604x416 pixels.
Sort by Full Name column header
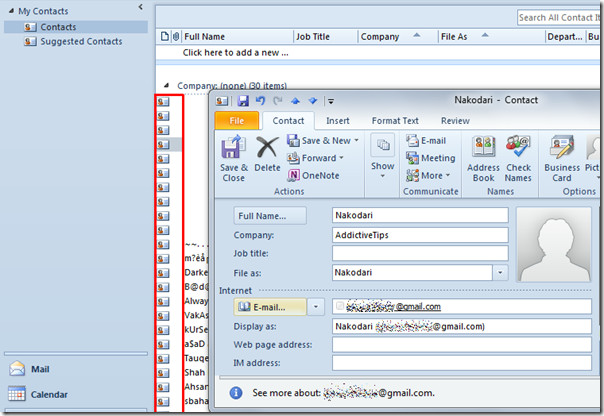(x=237, y=37)
